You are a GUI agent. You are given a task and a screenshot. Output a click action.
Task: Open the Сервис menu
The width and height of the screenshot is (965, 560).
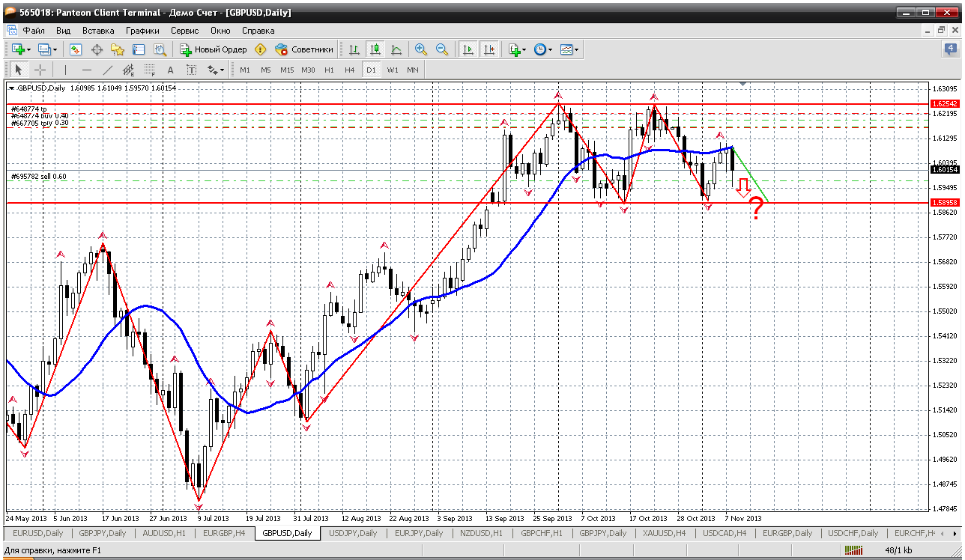click(184, 31)
